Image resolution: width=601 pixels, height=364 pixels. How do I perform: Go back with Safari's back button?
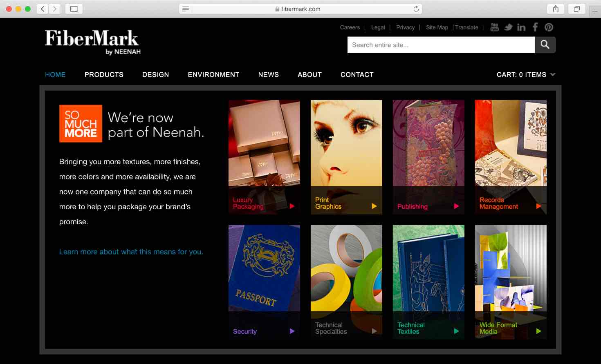coord(43,9)
